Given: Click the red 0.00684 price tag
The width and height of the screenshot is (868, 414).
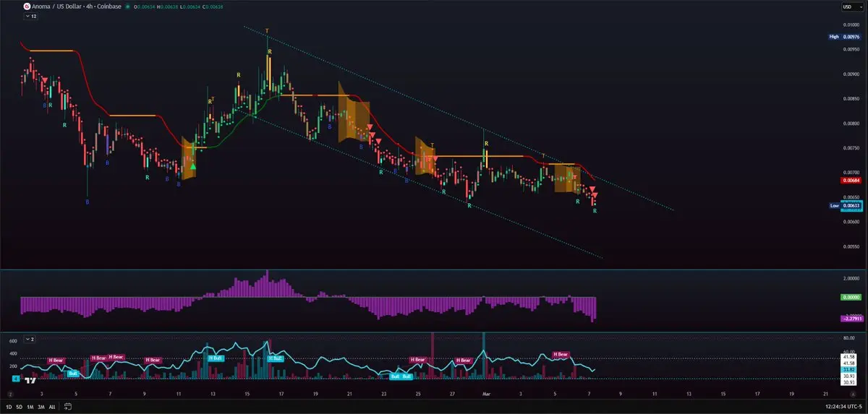Looking at the screenshot, I should (x=850, y=181).
